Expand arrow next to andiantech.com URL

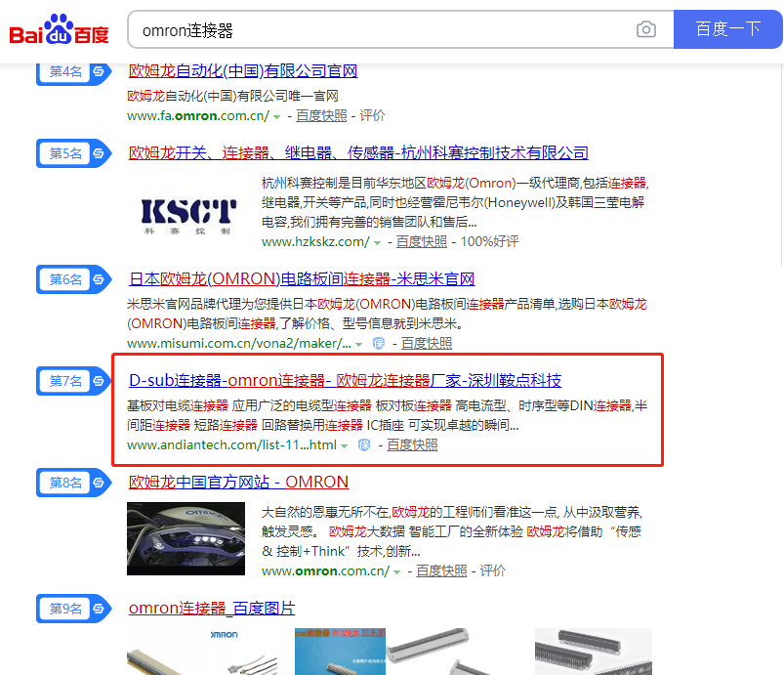(344, 446)
